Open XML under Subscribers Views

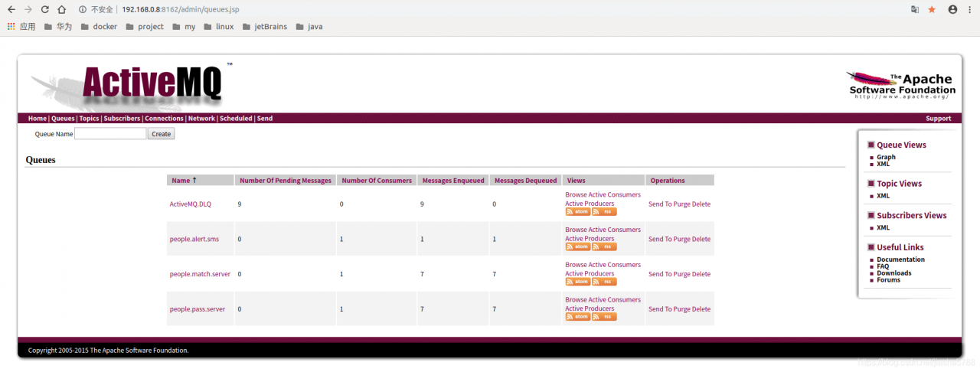point(883,228)
